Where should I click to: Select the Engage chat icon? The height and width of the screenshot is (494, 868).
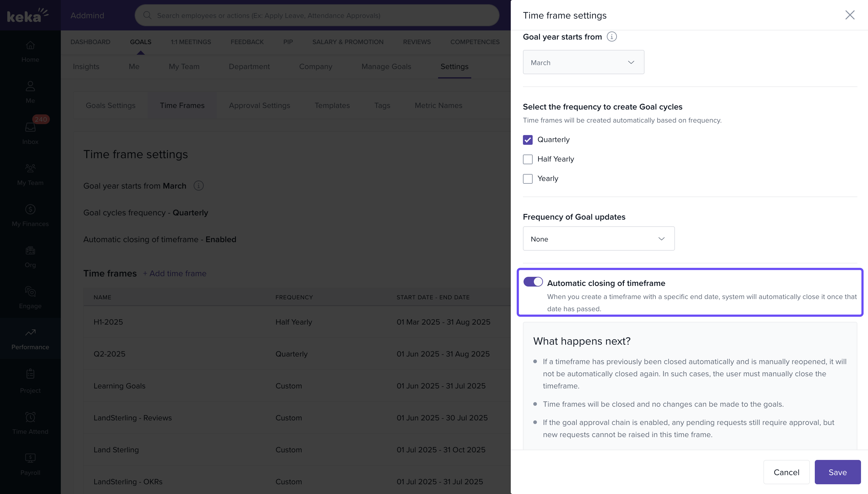(30, 291)
